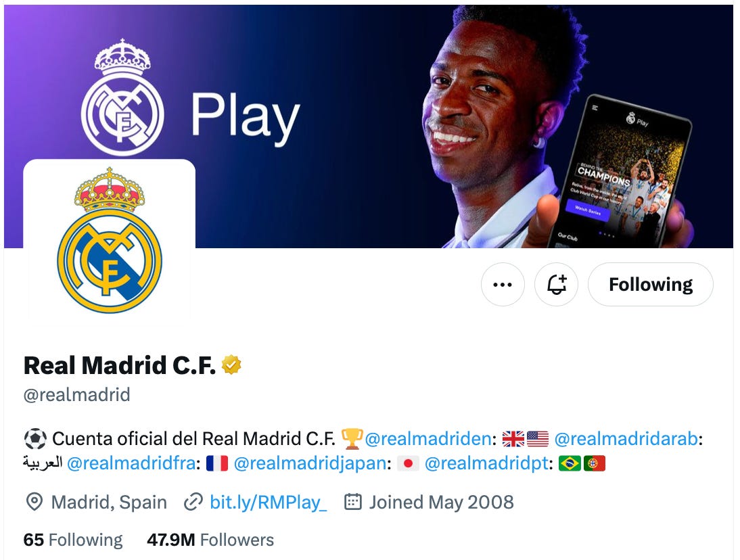This screenshot has height=560, width=740.
Task: Click the Following button
Action: [650, 285]
